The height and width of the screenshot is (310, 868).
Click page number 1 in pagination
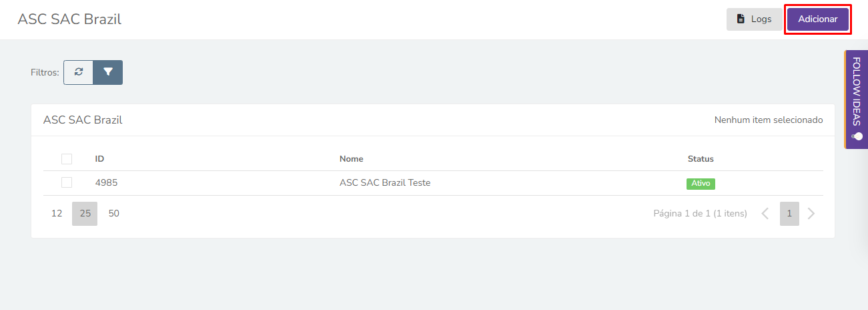pos(789,214)
